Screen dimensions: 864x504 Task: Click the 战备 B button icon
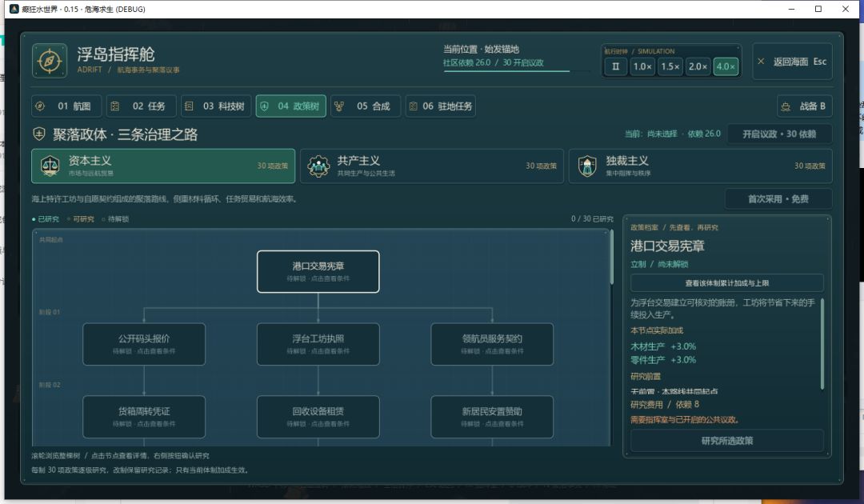click(x=786, y=106)
